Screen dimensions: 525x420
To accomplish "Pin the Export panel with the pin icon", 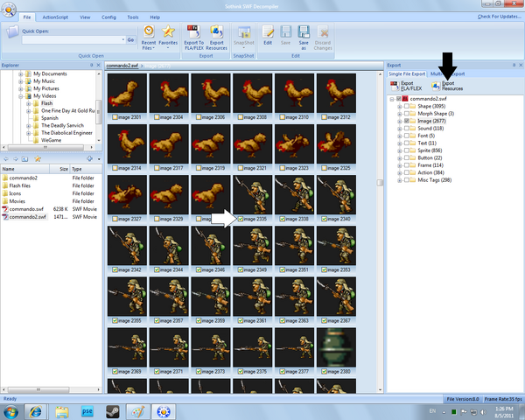I will [x=514, y=65].
